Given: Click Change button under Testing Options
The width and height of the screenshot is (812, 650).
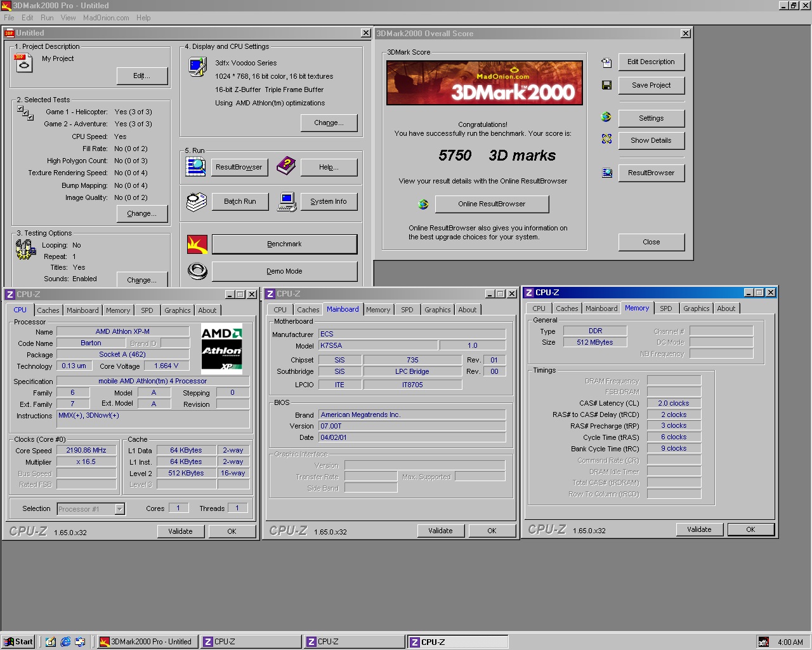Looking at the screenshot, I should point(142,280).
